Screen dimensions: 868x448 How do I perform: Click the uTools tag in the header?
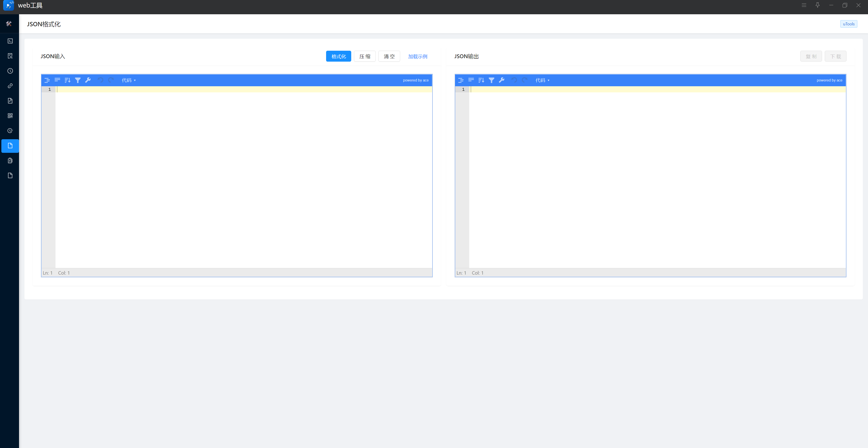click(849, 24)
